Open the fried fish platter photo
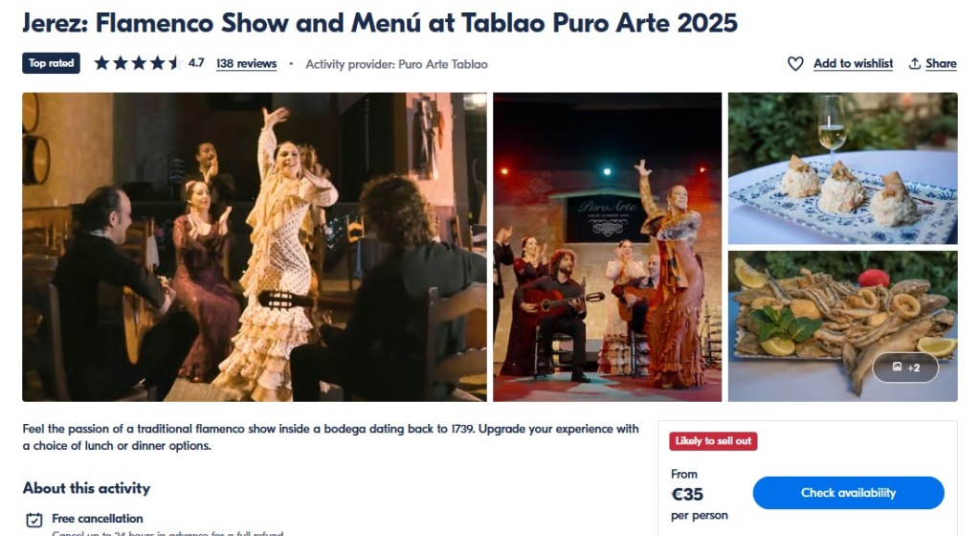The image size is (980, 536). (x=842, y=326)
